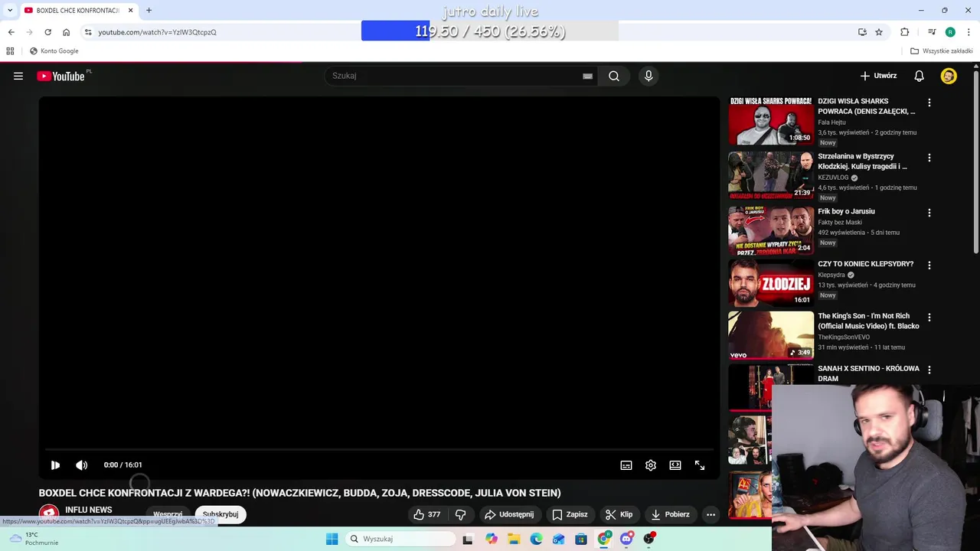Open Chrome three-dot menu

pyautogui.click(x=969, y=32)
